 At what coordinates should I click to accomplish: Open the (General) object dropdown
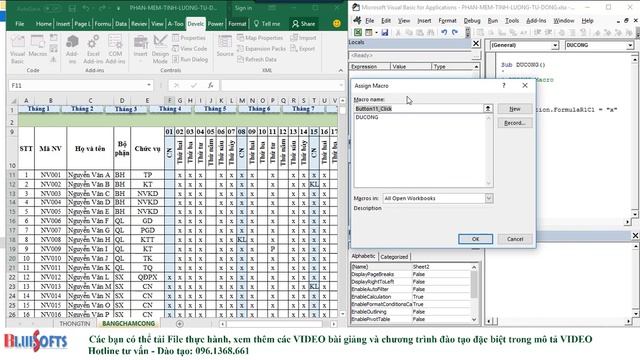tap(555, 45)
